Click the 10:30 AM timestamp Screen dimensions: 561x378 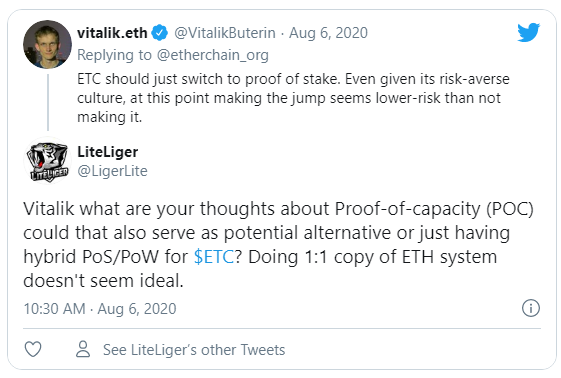coord(54,309)
